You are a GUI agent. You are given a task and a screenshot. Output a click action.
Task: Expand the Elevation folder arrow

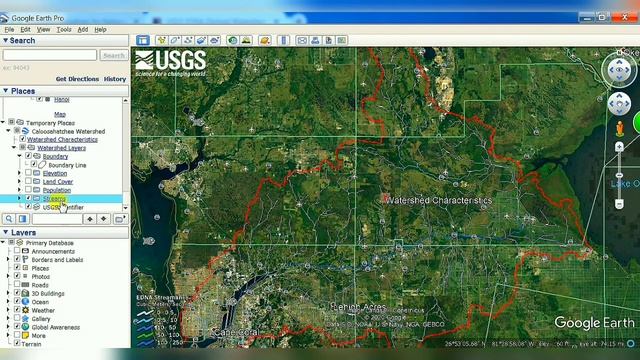tap(19, 173)
